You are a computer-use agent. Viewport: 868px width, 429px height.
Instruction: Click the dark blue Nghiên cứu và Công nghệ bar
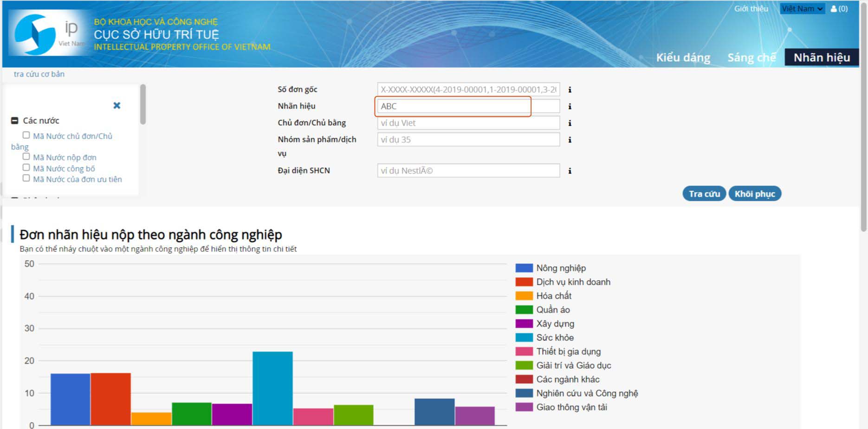(434, 412)
